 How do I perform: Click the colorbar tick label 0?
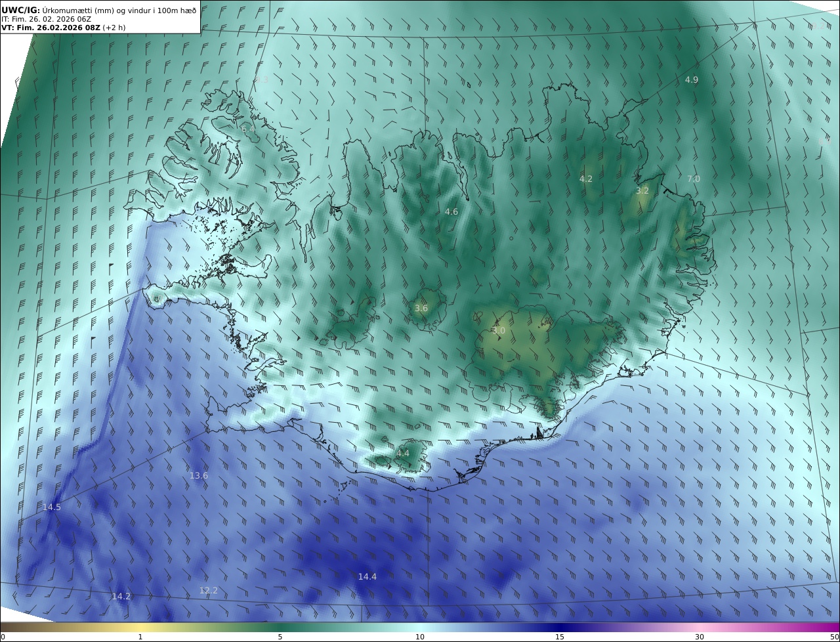click(3, 637)
